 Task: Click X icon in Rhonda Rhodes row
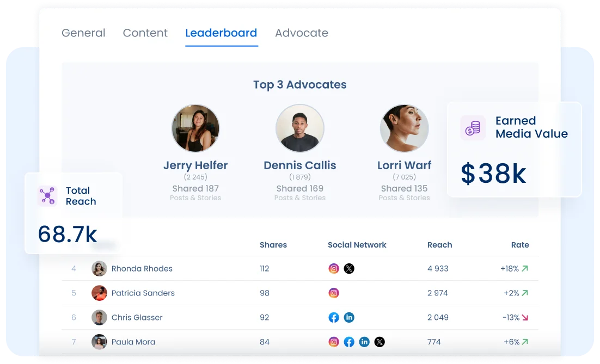tap(349, 268)
